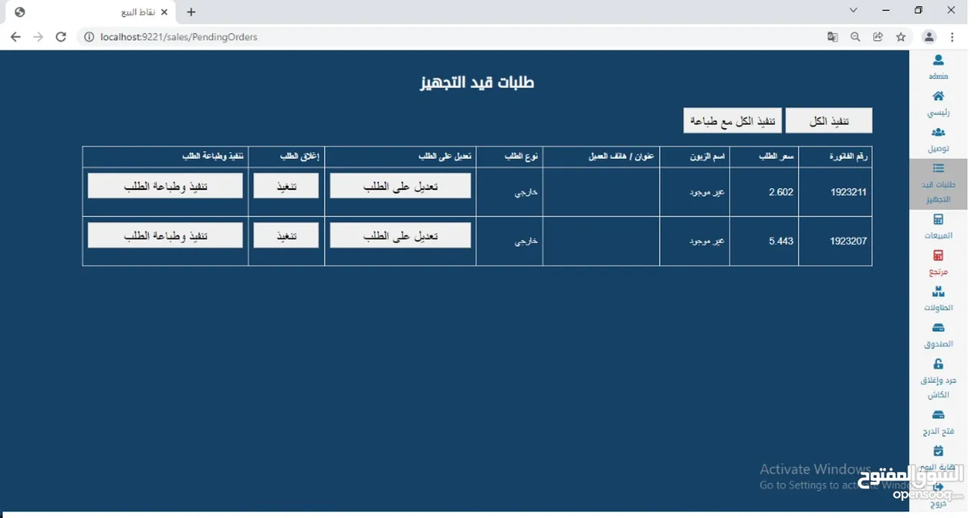The width and height of the screenshot is (980, 518).
Task: Click the جرد وإغلاق الكاش lock icon
Action: click(938, 365)
